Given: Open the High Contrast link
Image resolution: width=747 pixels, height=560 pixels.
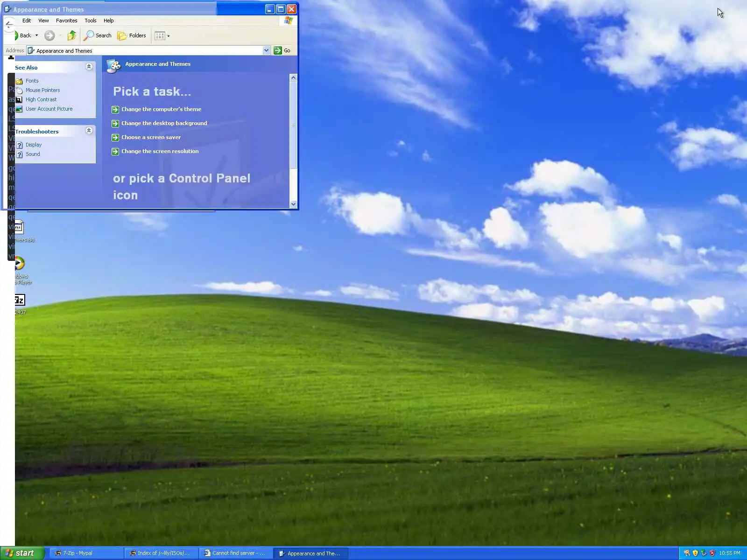Looking at the screenshot, I should point(41,99).
